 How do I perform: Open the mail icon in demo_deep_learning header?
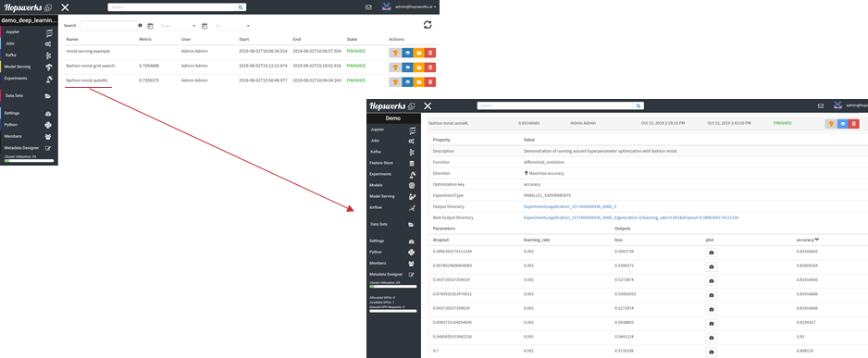click(368, 7)
